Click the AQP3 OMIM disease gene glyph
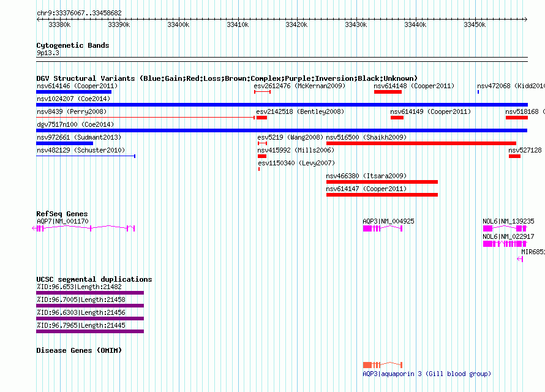Screen dimensions: 545x392 (x=383, y=365)
